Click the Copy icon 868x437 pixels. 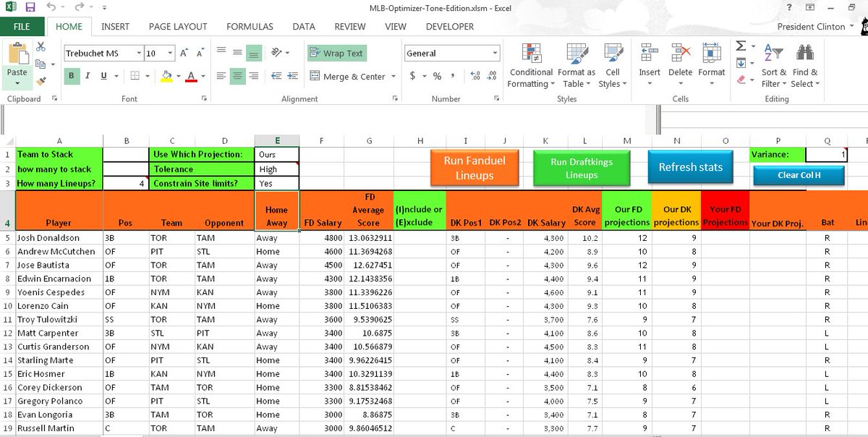click(x=41, y=64)
